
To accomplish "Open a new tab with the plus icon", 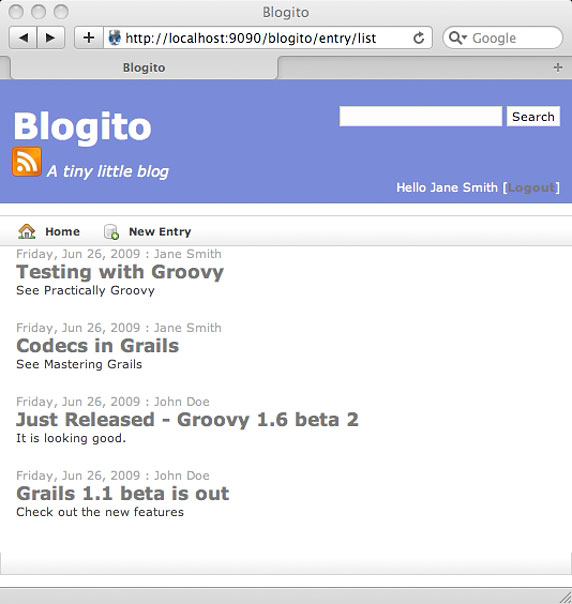I will 558,67.
